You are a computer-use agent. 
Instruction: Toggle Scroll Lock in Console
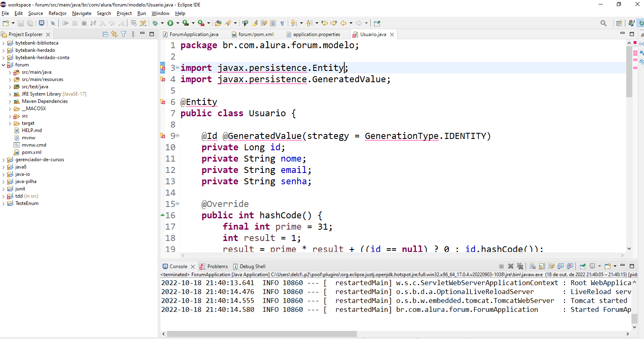tap(542, 266)
